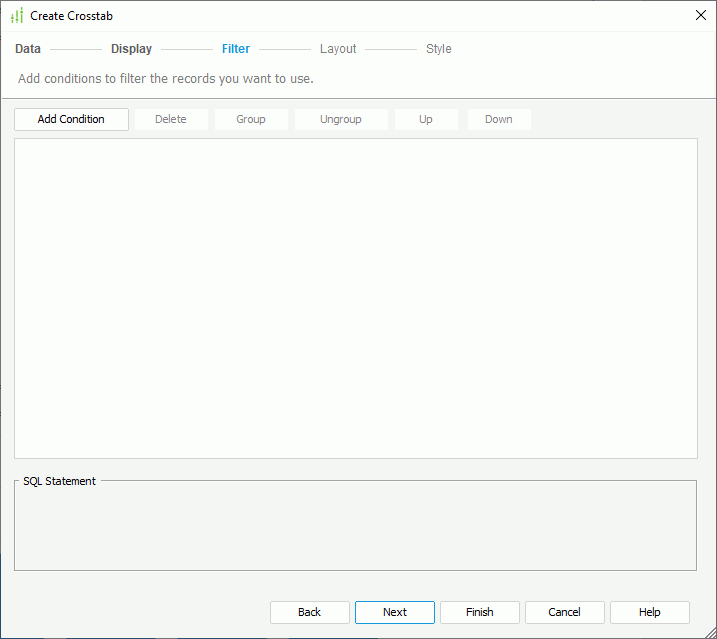The width and height of the screenshot is (717, 639).
Task: Click the Add Condition button
Action: [x=71, y=119]
